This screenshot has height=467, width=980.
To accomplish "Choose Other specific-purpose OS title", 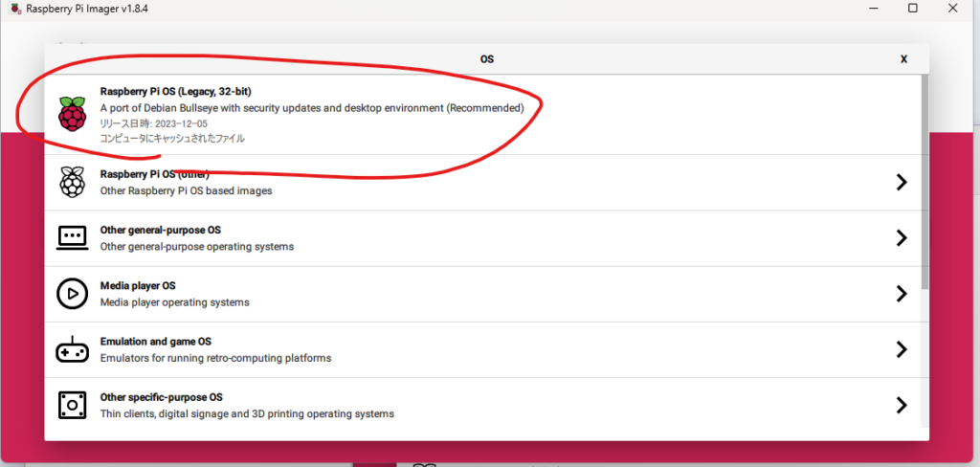I will click(x=161, y=397).
